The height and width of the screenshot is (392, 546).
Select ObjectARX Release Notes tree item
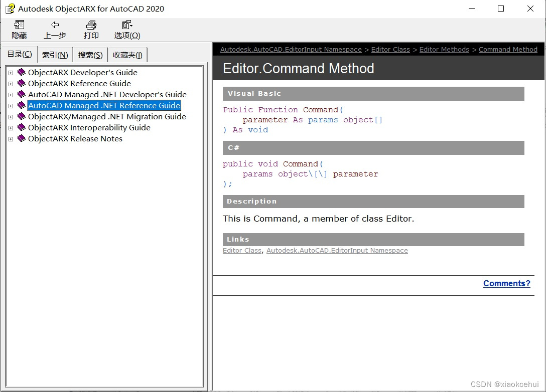click(75, 139)
